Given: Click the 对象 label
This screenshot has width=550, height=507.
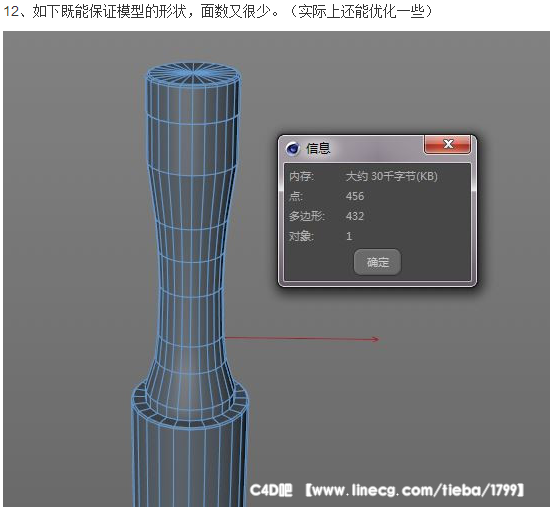Looking at the screenshot, I should 301,236.
